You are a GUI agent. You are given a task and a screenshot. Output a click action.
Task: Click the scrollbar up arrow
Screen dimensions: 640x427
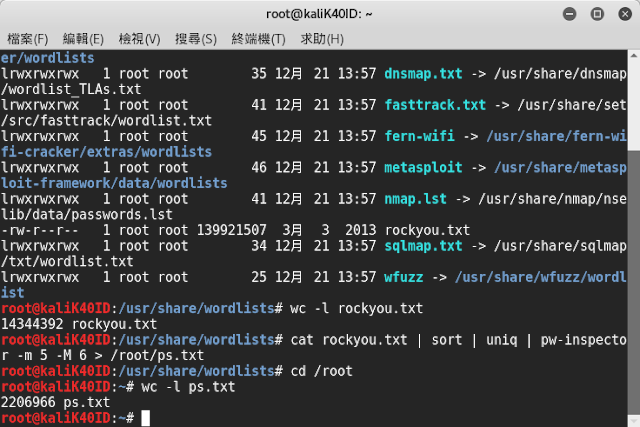pos(633,56)
